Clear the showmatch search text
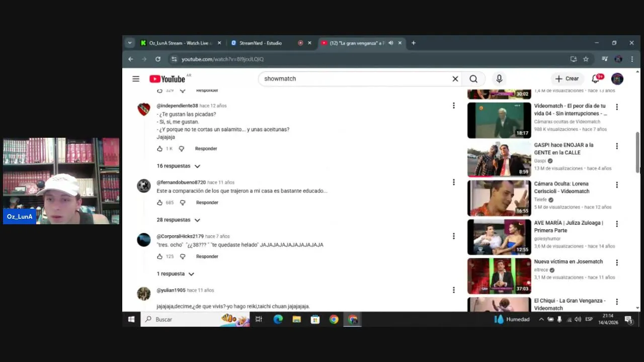The height and width of the screenshot is (362, 644). coord(455,79)
